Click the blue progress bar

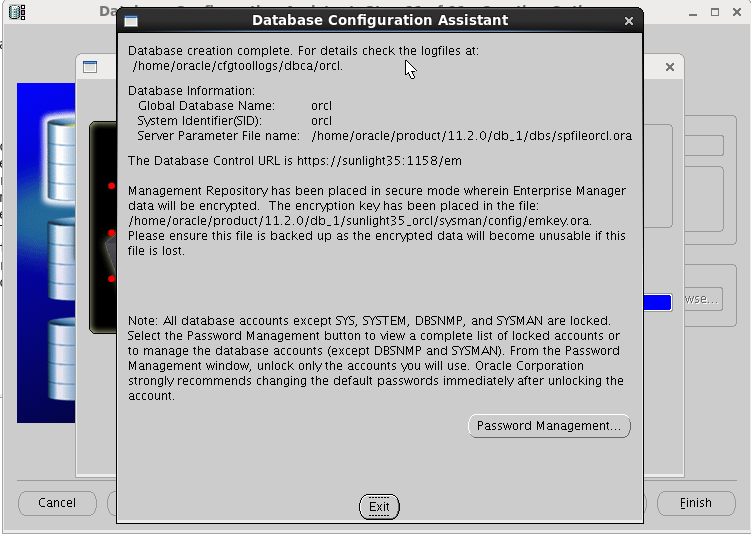(x=658, y=303)
